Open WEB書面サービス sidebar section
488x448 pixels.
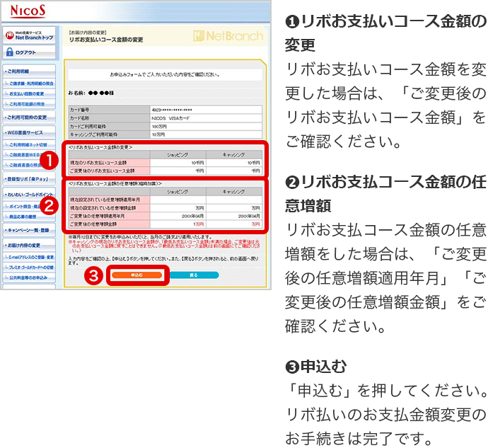pyautogui.click(x=28, y=132)
